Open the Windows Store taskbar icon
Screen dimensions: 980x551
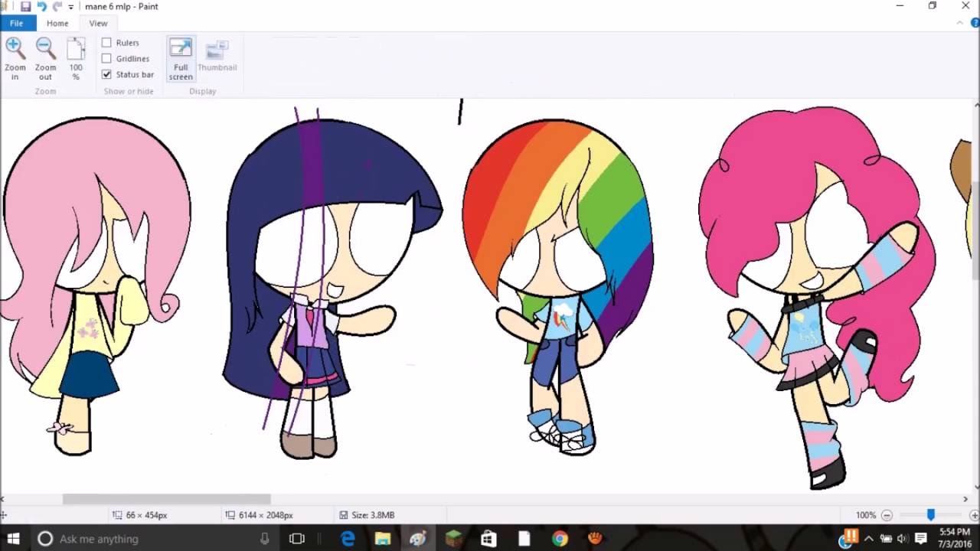point(488,539)
